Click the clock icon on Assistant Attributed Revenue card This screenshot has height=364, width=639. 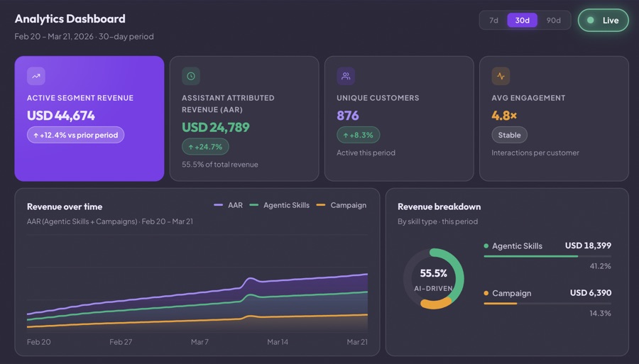[x=191, y=76]
